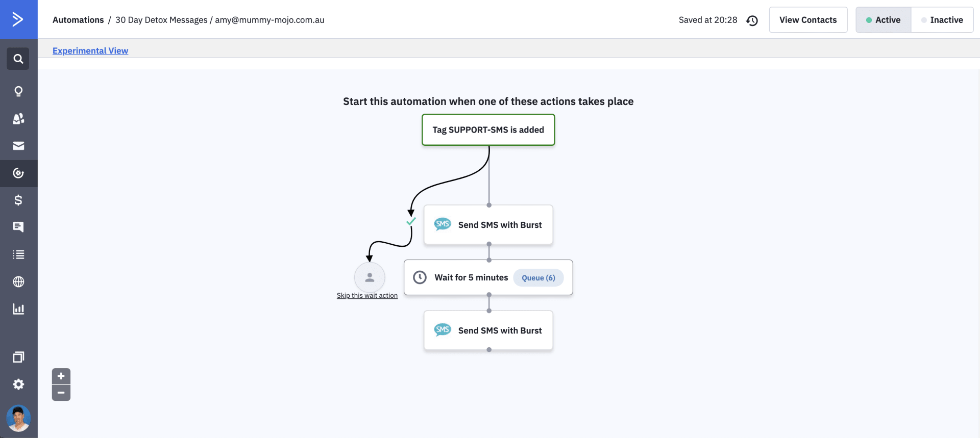The image size is (980, 438).
Task: Open the user profile avatar
Action: [x=18, y=418]
